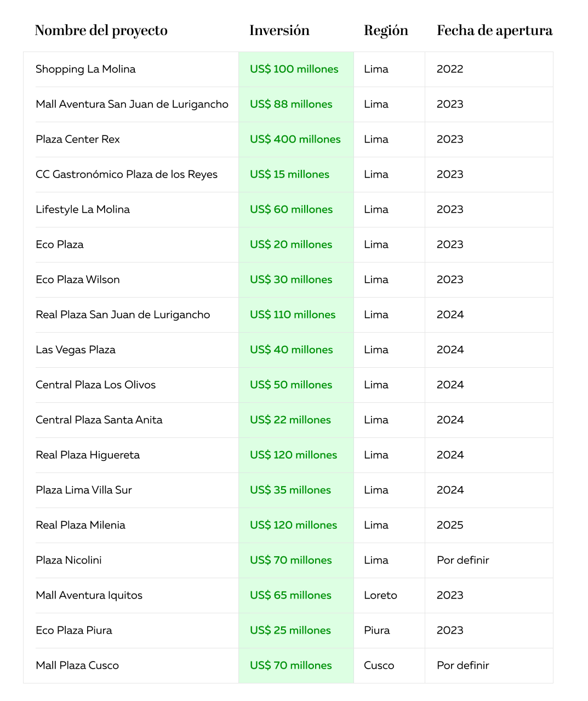
Task: Select the Shopping La Molina project name
Action: point(85,69)
